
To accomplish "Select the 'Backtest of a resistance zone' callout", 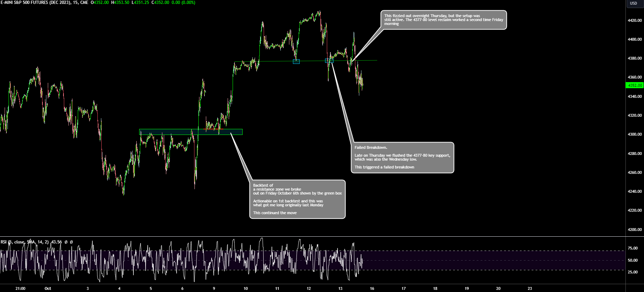I will click(297, 199).
